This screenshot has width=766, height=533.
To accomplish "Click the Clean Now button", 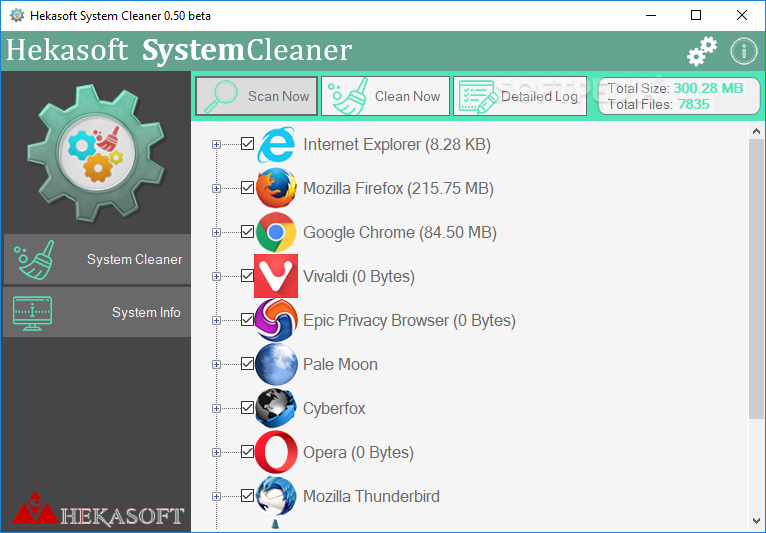I will point(385,96).
